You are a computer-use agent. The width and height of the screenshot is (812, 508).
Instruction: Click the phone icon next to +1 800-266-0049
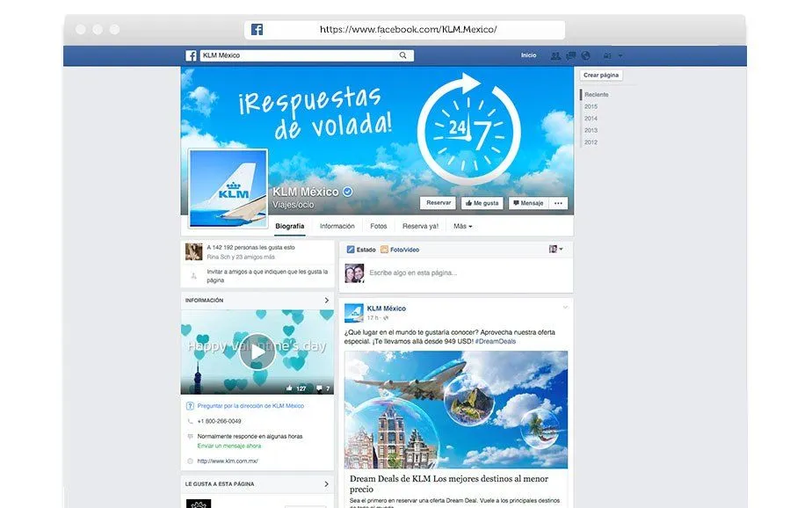190,421
